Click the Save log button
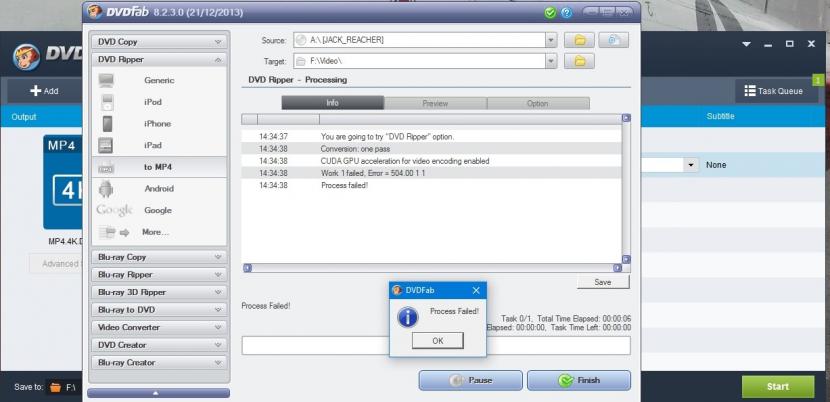This screenshot has height=402, width=830. coord(603,282)
